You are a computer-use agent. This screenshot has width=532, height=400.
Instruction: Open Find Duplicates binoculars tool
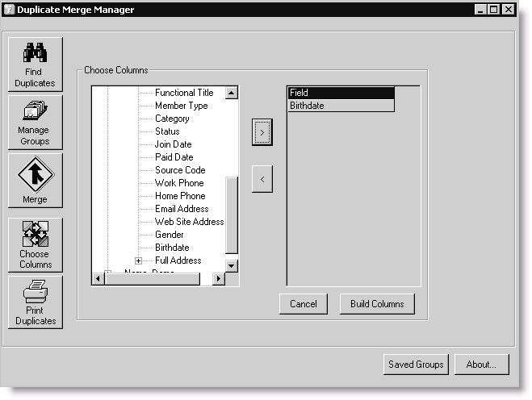(36, 65)
